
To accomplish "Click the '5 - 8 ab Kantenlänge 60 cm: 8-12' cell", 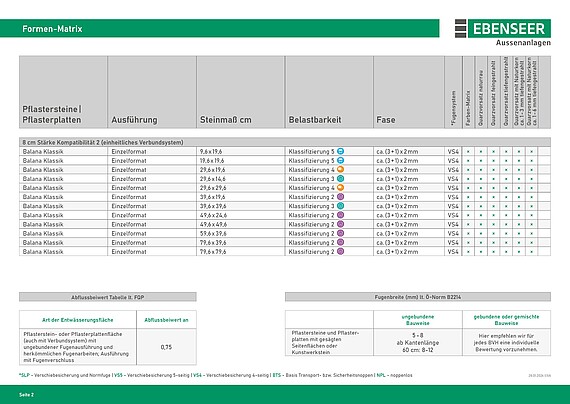I will 418,343.
